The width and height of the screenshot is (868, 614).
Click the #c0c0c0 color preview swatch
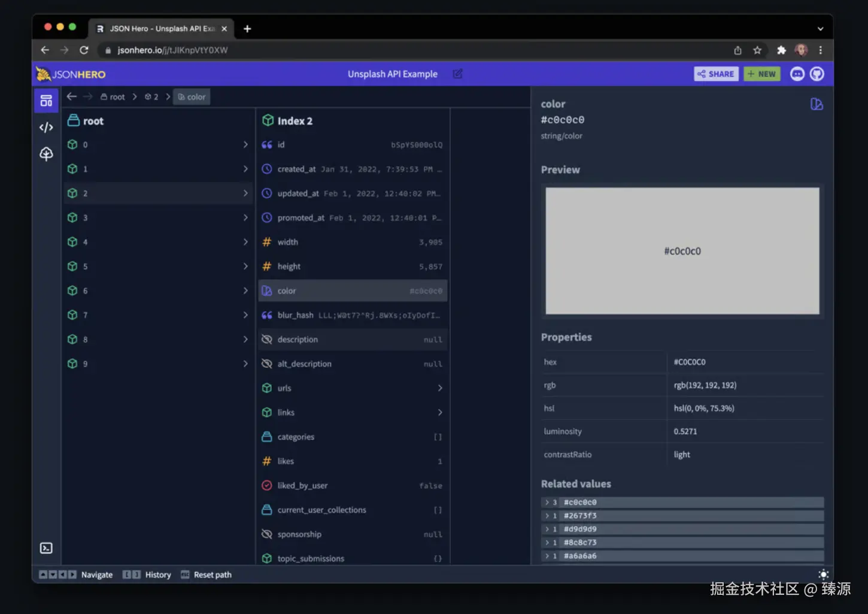pyautogui.click(x=682, y=251)
